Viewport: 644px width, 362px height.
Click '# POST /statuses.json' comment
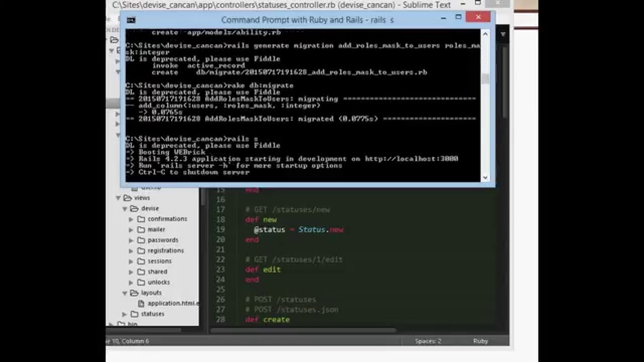coord(292,310)
